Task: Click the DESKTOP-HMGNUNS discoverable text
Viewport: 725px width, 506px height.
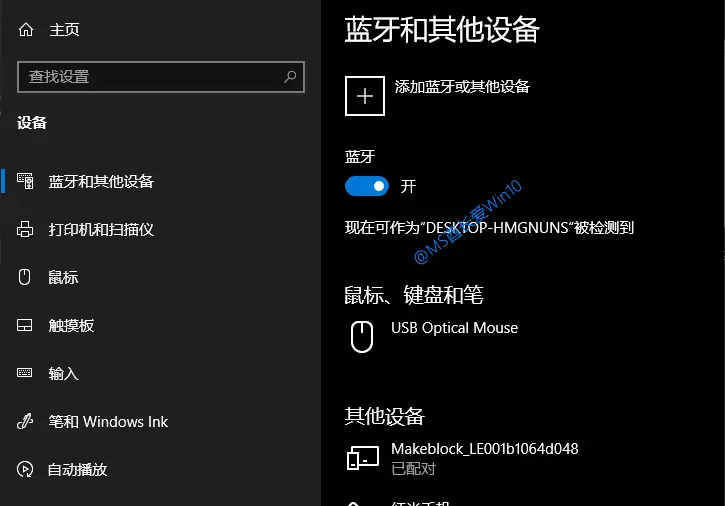Action: pyautogui.click(x=489, y=228)
